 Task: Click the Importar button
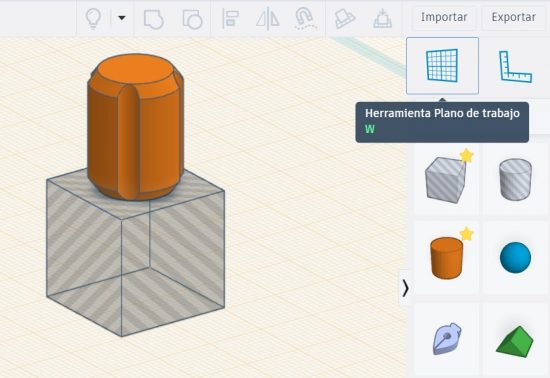[x=444, y=17]
